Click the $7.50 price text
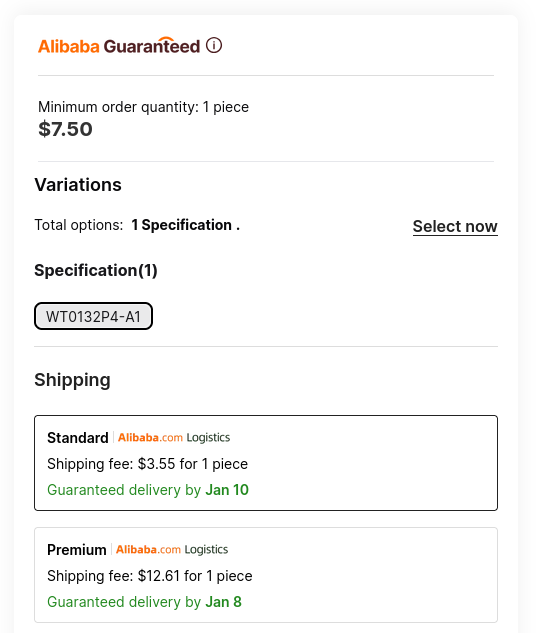The height and width of the screenshot is (633, 540). [x=65, y=129]
